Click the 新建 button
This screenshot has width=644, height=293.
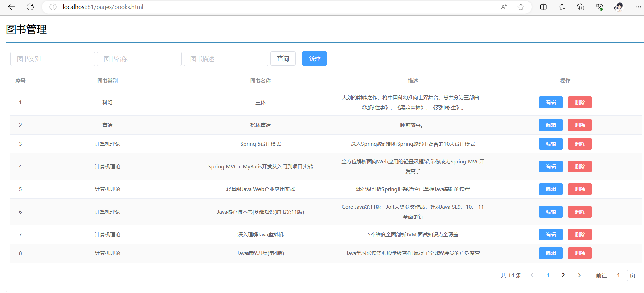coord(314,59)
